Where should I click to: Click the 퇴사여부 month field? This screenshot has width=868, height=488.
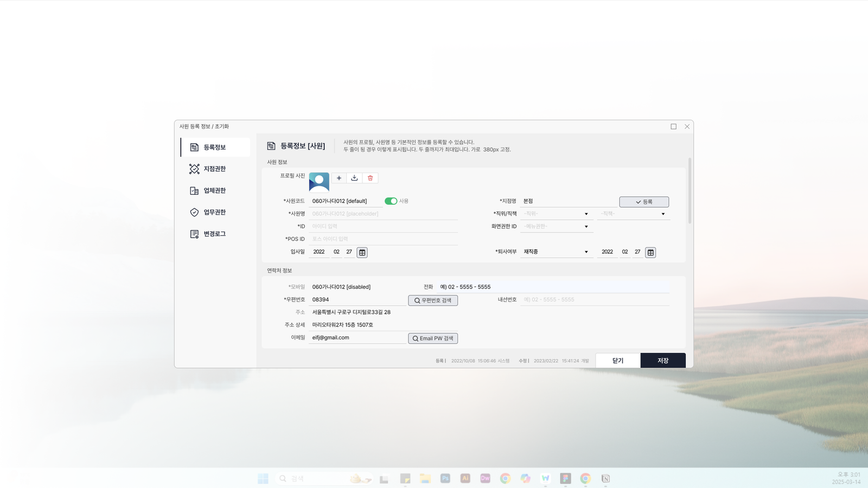625,252
